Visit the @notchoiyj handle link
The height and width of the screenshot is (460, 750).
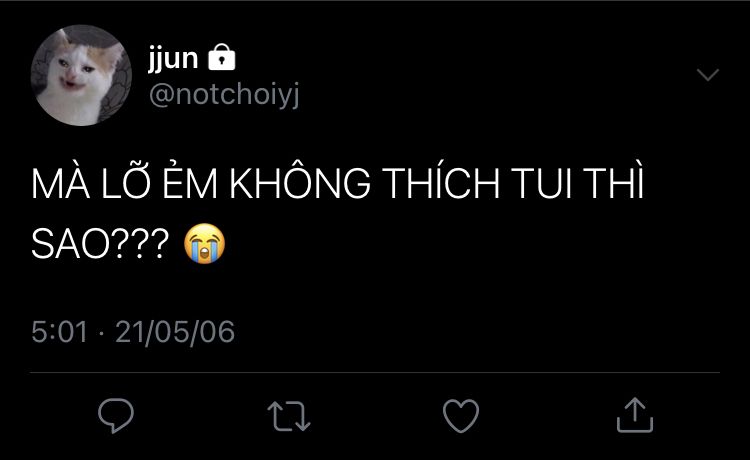tap(224, 95)
